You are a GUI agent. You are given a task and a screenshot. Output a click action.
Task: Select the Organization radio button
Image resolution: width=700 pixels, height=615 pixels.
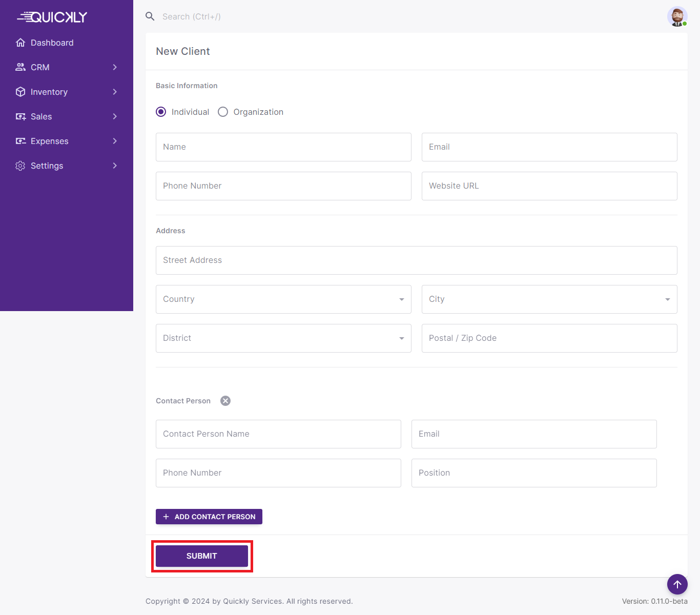click(223, 112)
